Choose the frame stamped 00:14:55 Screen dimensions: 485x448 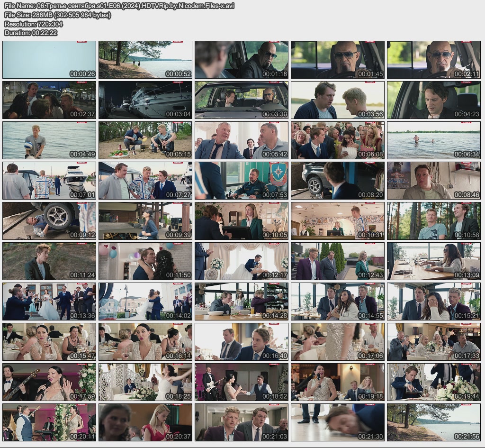tap(338, 302)
